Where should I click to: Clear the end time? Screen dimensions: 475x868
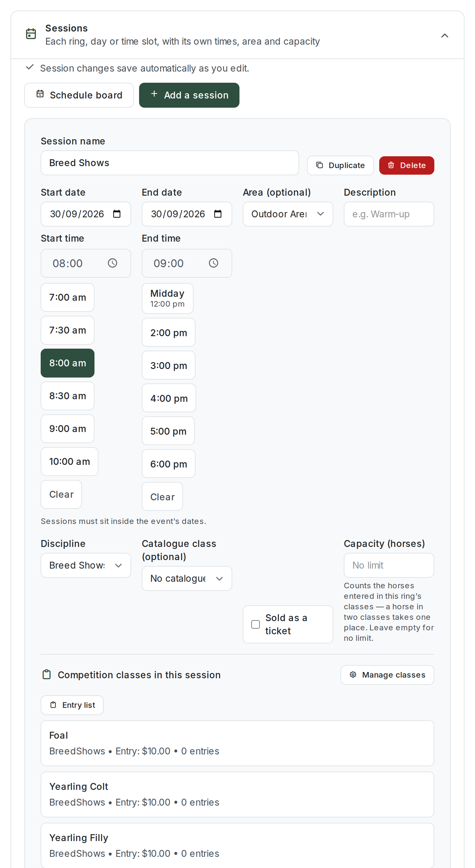(x=162, y=496)
